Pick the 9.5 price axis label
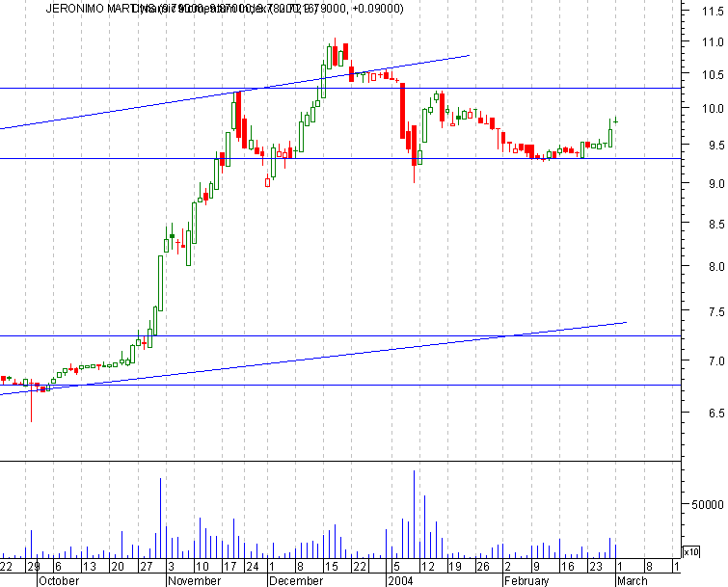Screen dimensions: 728x587 (715, 146)
